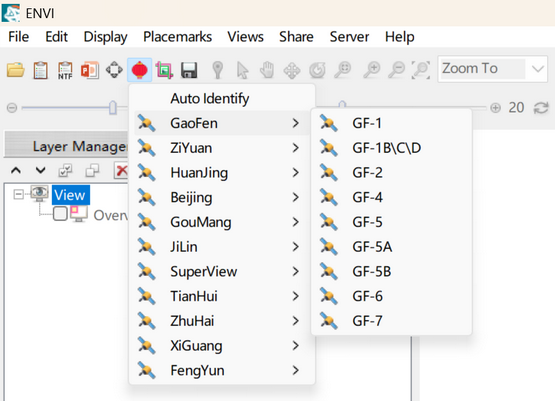Click the refresh arrows icon next to 20
This screenshot has width=555, height=401.
pyautogui.click(x=541, y=108)
